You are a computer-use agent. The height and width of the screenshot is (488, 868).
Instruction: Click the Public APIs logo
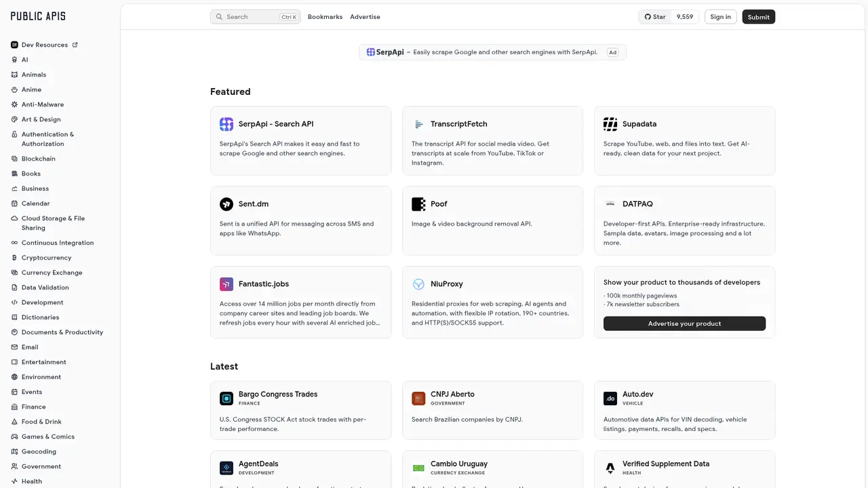(x=38, y=16)
